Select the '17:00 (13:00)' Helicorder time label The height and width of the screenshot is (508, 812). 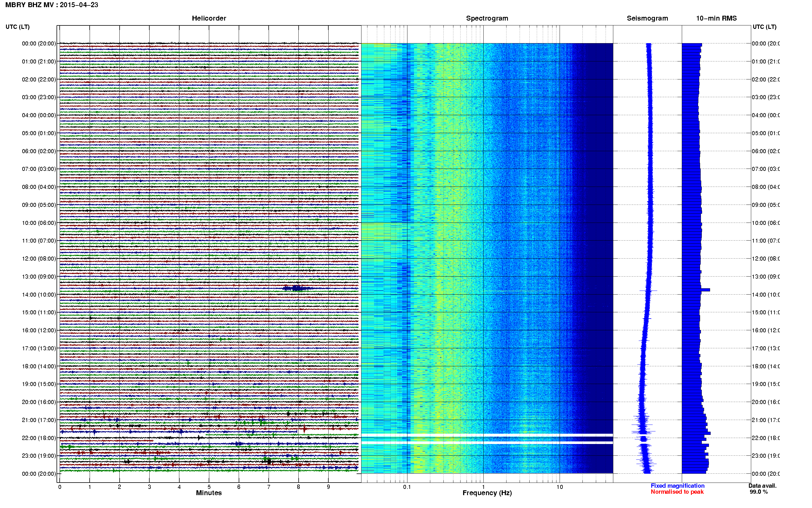(x=39, y=348)
